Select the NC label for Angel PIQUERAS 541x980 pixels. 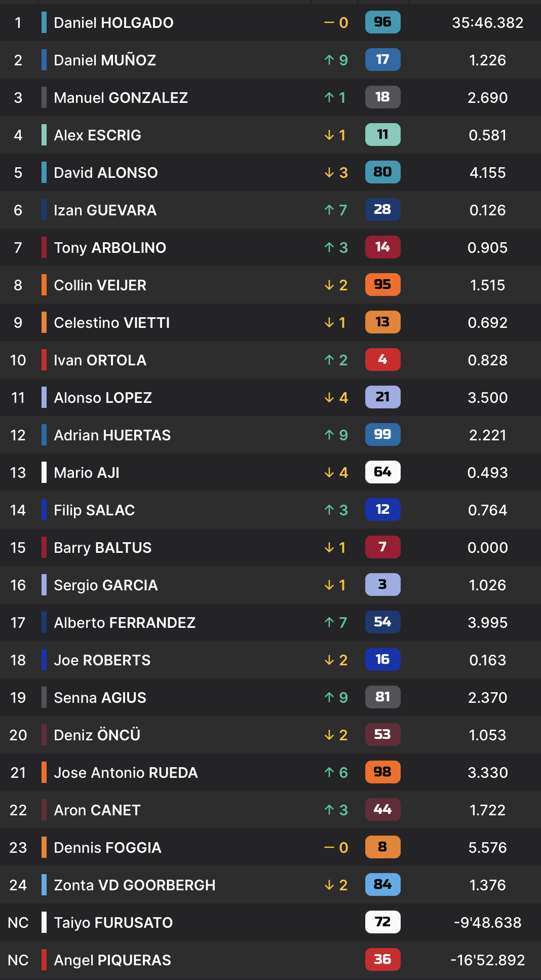18,960
